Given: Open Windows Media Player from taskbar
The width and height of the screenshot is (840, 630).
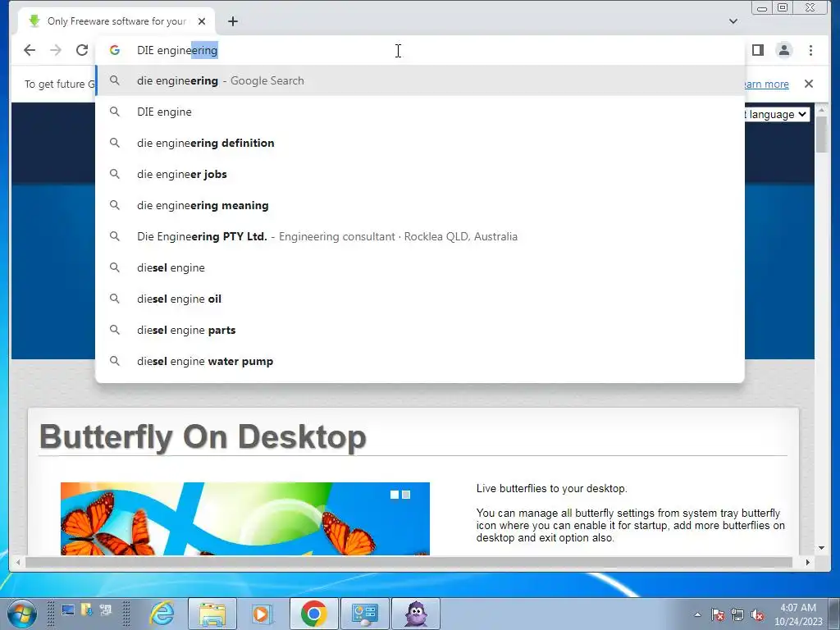Looking at the screenshot, I should click(x=262, y=614).
